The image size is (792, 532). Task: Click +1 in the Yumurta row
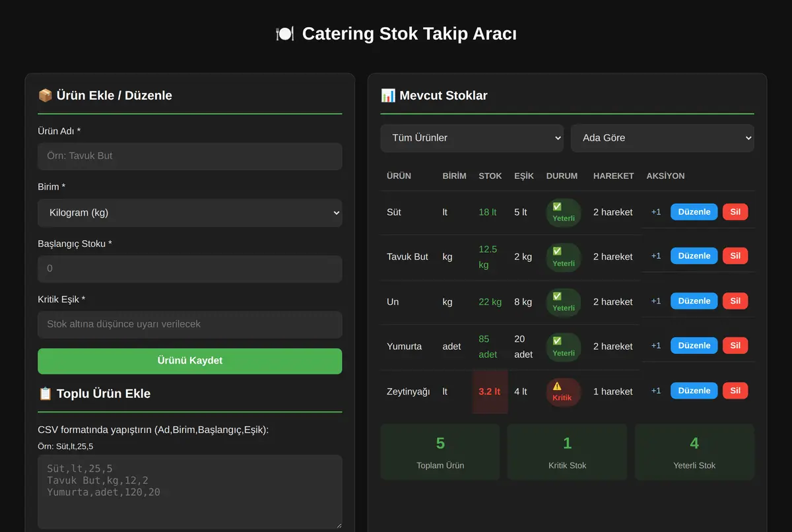click(656, 346)
